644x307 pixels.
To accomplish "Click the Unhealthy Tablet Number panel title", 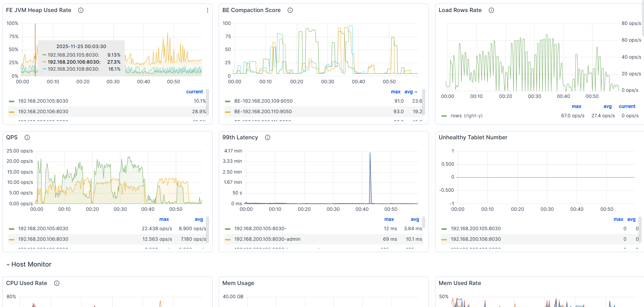I will coord(473,138).
